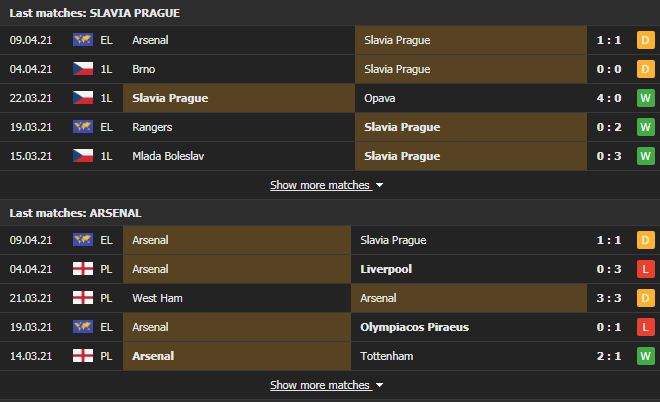Open the Mlada Boleslav team link
Image resolution: width=660 pixels, height=402 pixels.
tap(168, 156)
